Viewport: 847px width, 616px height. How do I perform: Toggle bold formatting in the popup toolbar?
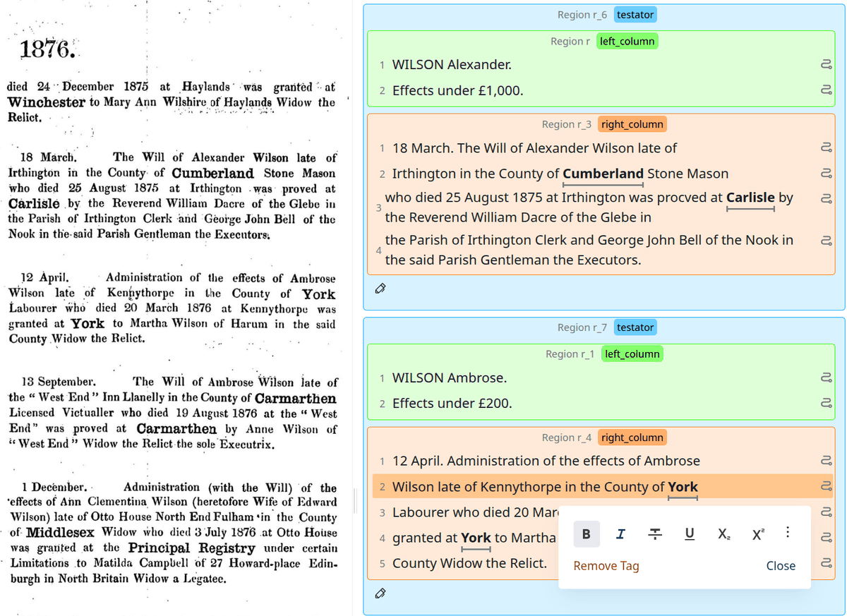tap(587, 534)
